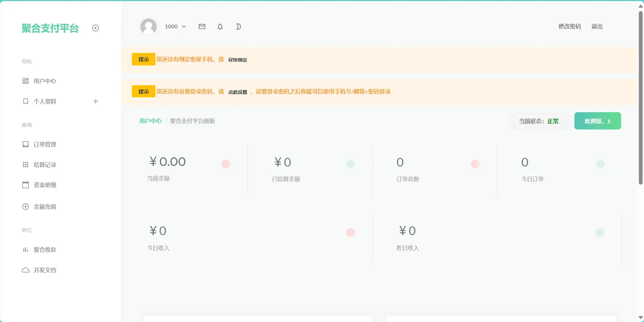This screenshot has width=644, height=322.
Task: Open the mail messages icon
Action: [202, 26]
